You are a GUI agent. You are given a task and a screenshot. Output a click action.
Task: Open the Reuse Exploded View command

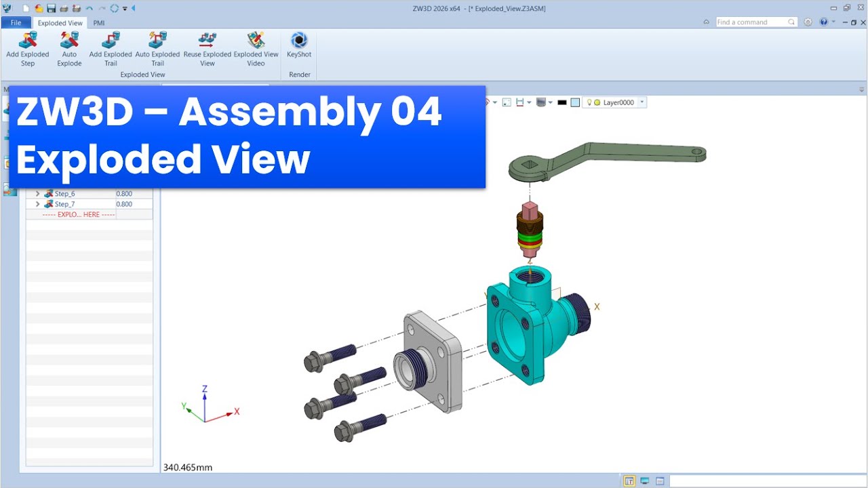[x=208, y=49]
